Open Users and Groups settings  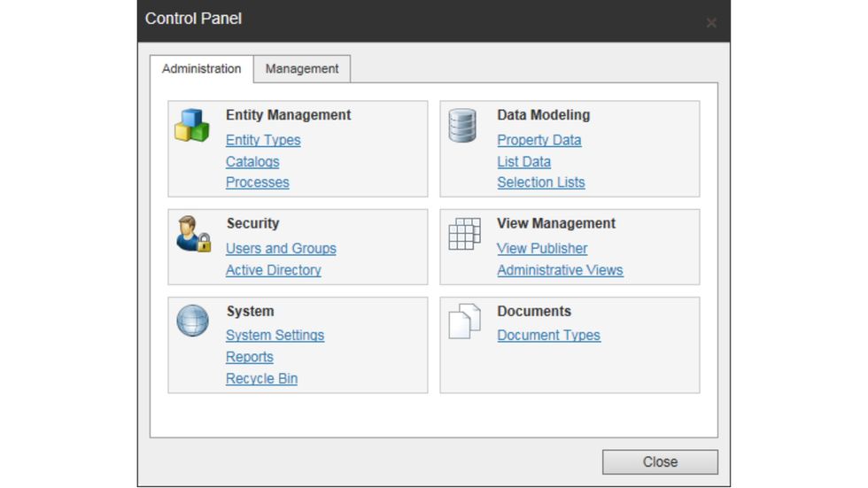281,249
